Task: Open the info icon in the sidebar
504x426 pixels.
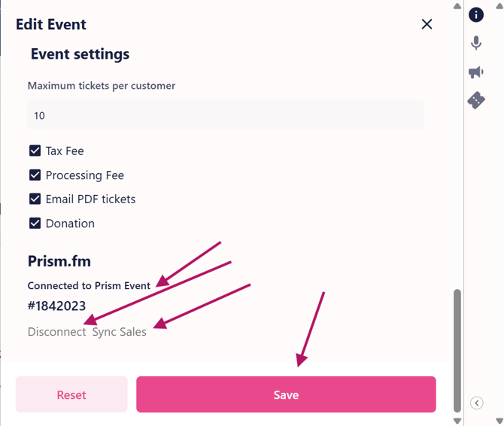Action: [x=476, y=15]
